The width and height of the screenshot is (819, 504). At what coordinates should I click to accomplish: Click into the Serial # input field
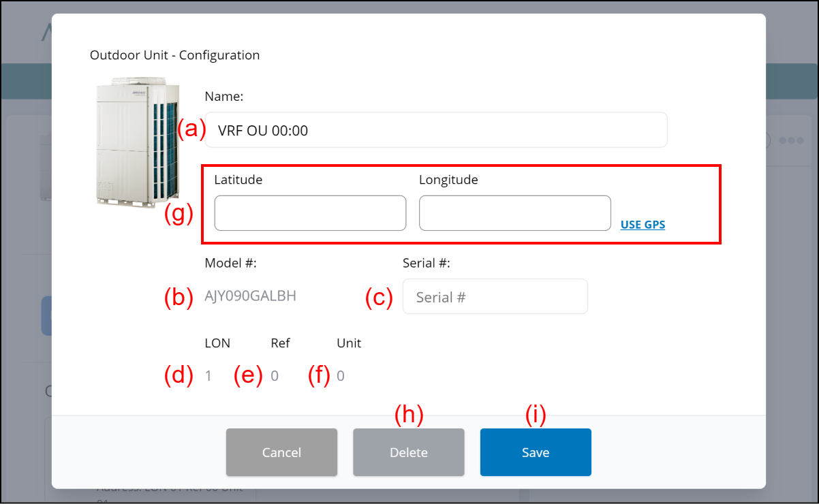495,297
